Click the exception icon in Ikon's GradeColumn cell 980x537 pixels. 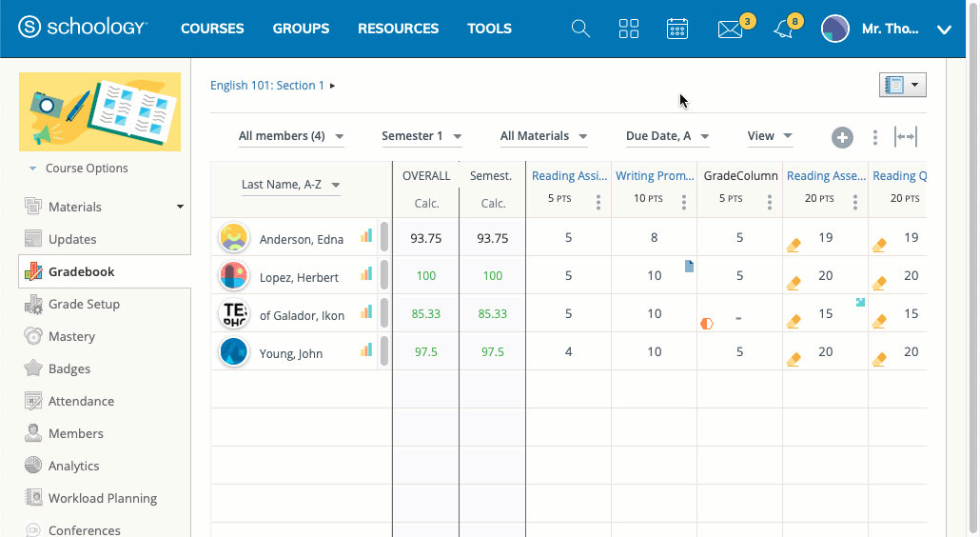point(707,323)
